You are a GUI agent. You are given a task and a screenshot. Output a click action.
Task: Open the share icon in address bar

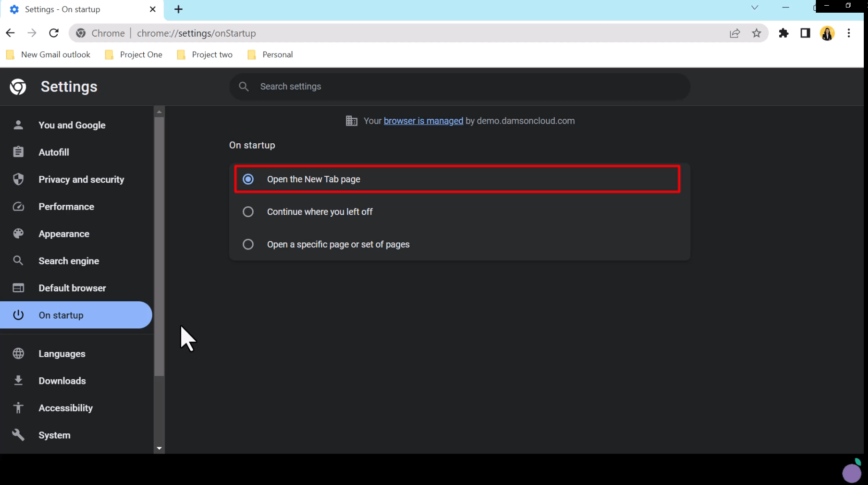(735, 33)
